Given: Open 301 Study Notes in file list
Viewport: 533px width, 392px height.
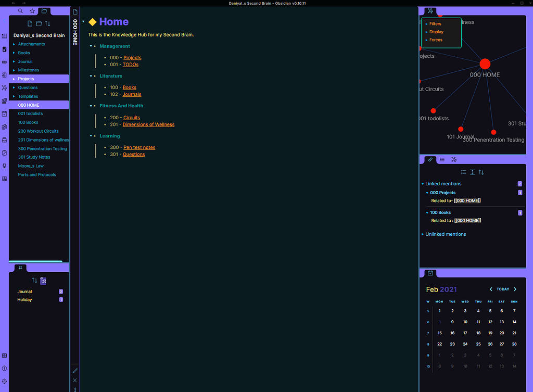Looking at the screenshot, I should [x=34, y=157].
